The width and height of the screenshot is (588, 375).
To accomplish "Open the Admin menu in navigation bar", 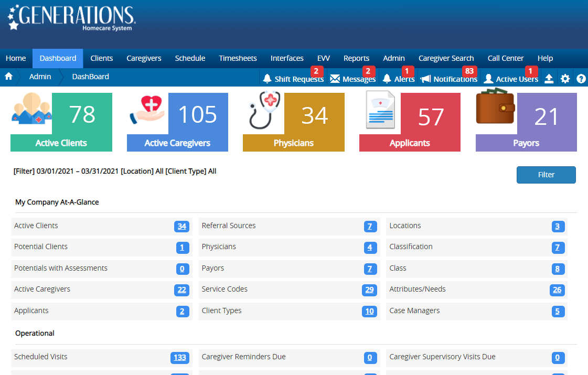I will 394,58.
